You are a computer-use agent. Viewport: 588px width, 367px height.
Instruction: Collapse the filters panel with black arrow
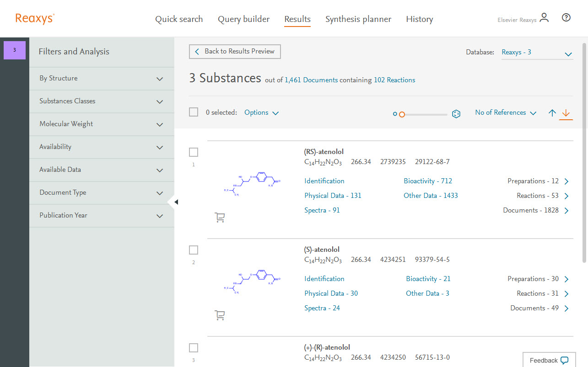[x=176, y=202]
